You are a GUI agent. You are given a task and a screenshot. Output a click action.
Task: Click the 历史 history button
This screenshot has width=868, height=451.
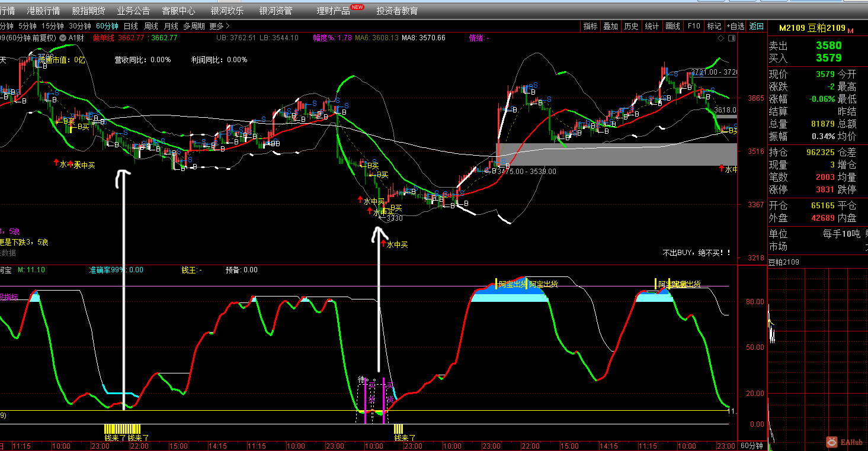point(631,26)
